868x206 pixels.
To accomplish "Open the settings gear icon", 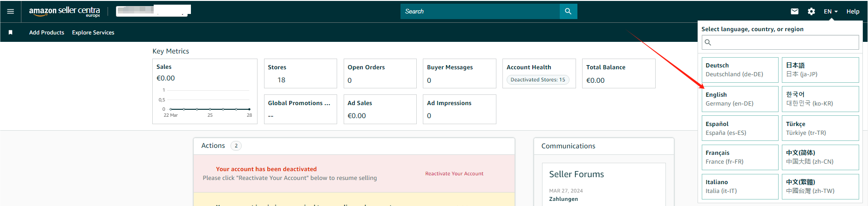I will coord(811,12).
